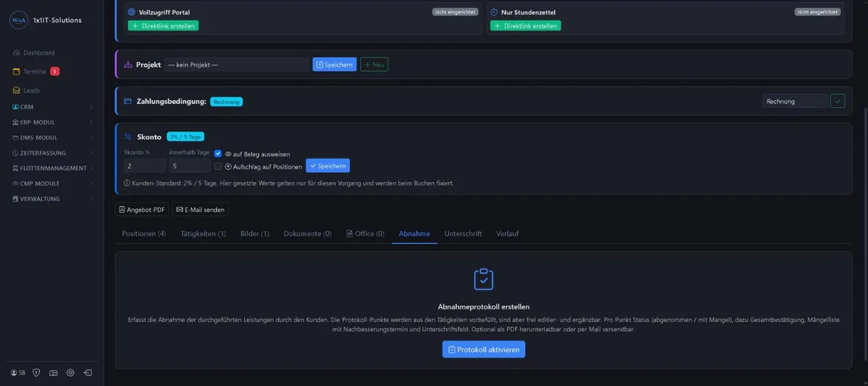Click the Skonto % input field
Viewport: 868px width, 386px height.
point(145,166)
